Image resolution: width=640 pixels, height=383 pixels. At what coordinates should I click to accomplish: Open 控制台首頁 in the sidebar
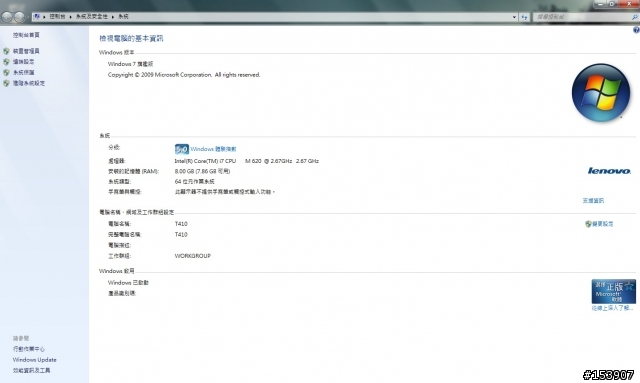pos(26,35)
